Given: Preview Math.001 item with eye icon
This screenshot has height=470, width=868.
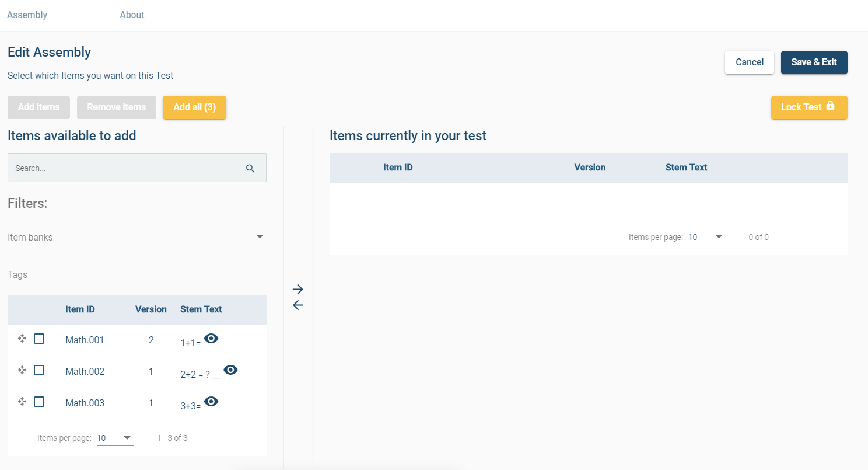Looking at the screenshot, I should pos(211,339).
